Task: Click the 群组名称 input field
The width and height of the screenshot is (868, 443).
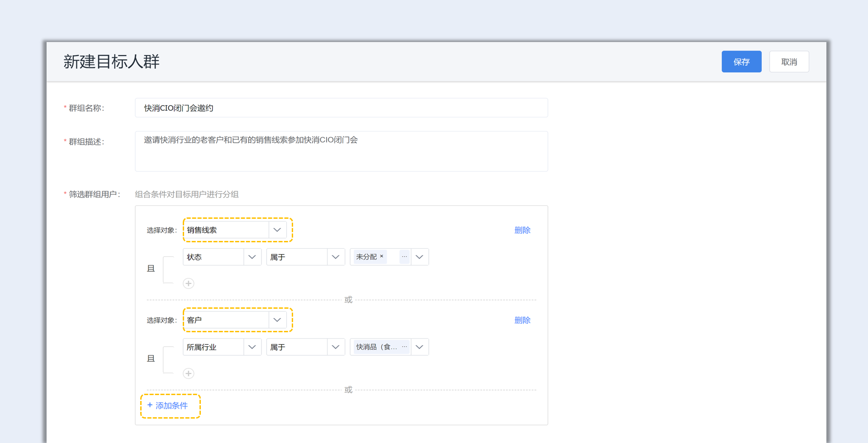Action: point(341,108)
